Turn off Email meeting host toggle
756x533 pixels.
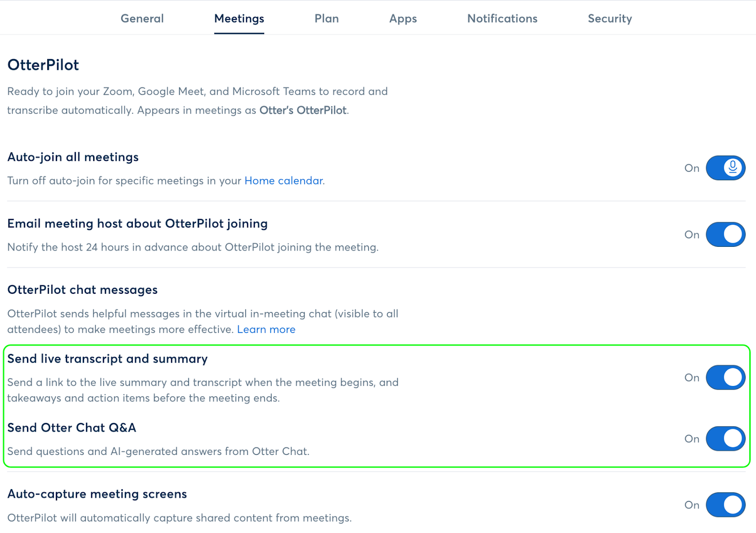[x=725, y=235]
